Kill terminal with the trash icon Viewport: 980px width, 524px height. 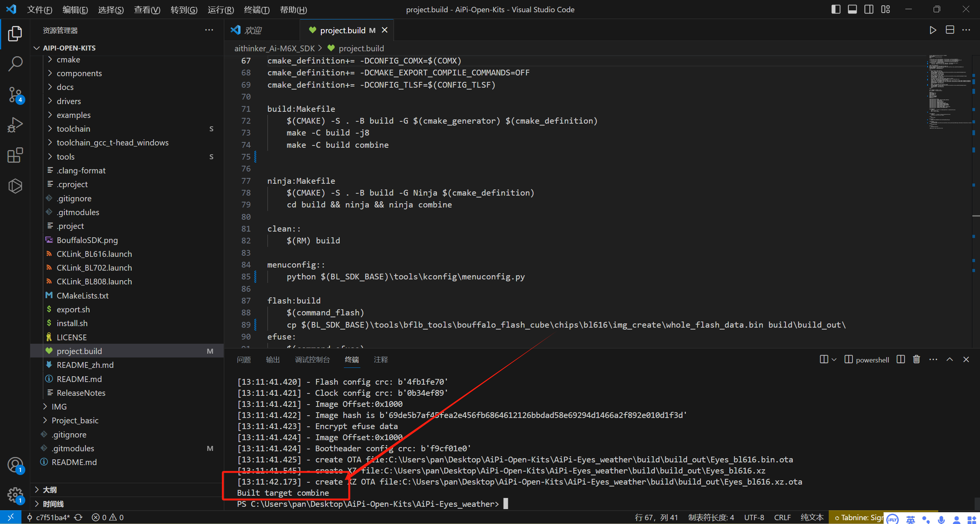click(x=916, y=359)
